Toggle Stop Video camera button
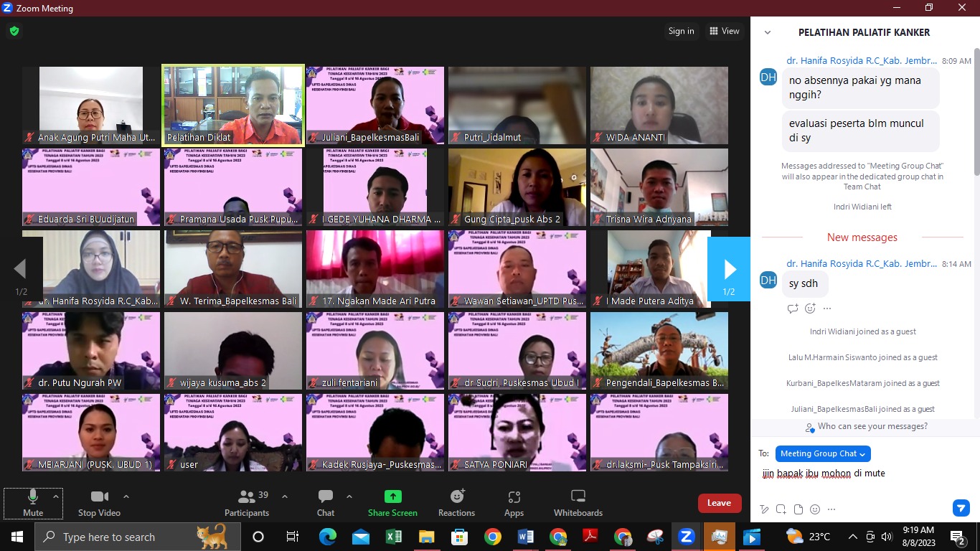980x551 pixels. coord(99,501)
